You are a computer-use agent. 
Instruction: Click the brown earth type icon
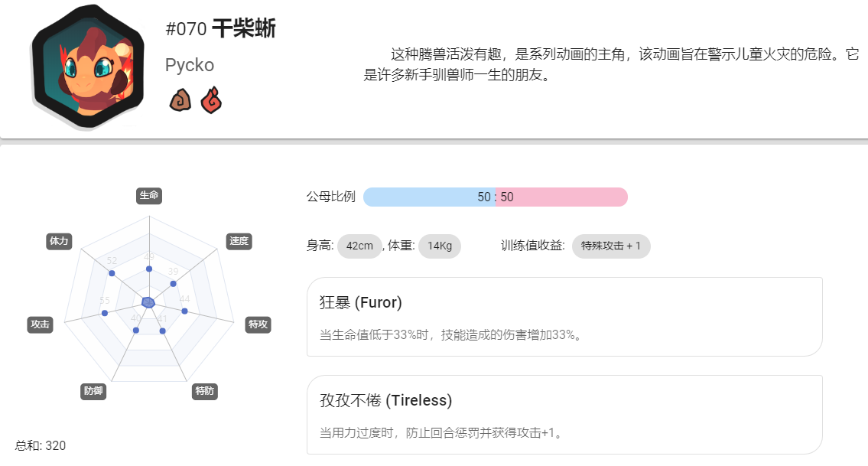click(x=180, y=100)
